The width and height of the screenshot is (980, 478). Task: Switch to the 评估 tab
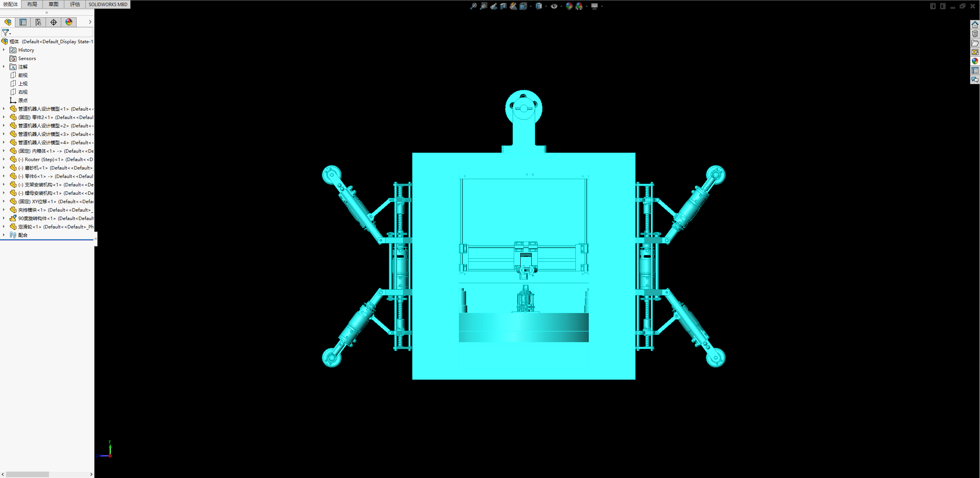[75, 4]
